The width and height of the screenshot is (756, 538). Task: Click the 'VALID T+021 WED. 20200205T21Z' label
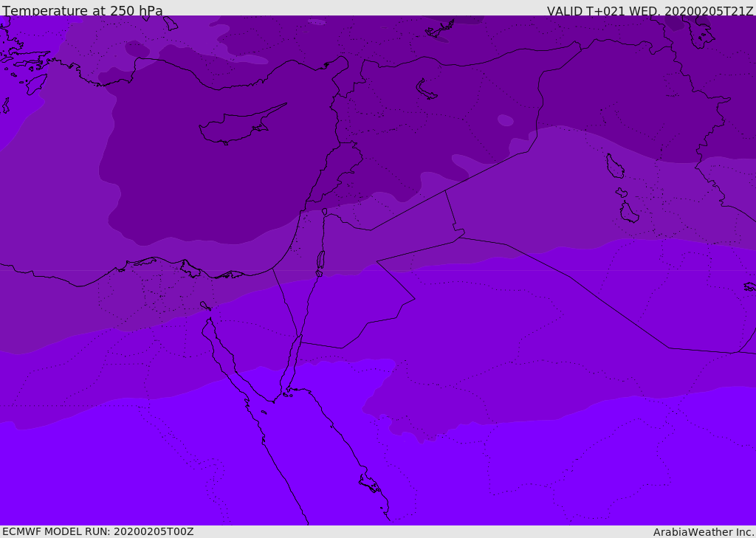click(x=650, y=11)
